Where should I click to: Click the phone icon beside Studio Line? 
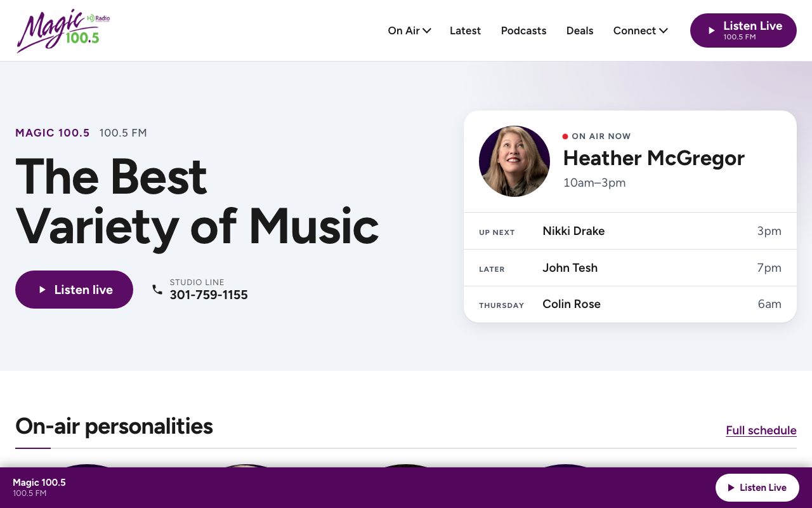pos(157,290)
